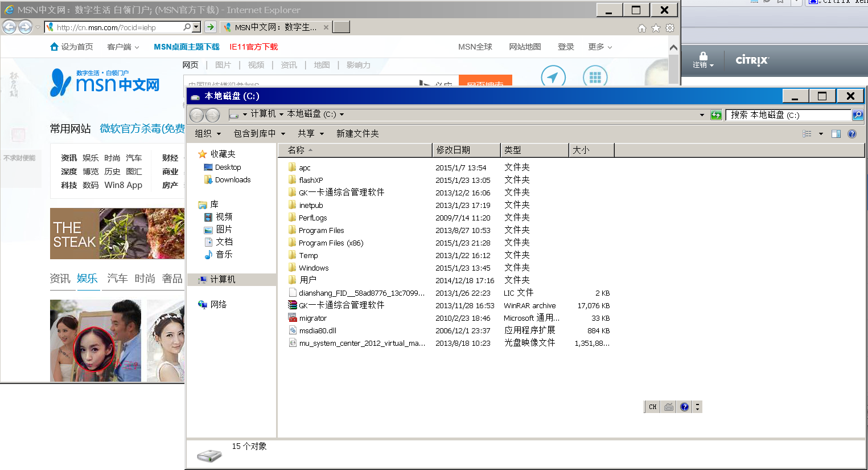Image resolution: width=868 pixels, height=470 pixels.
Task: Select 图片 search tab on MSN page
Action: 223,65
